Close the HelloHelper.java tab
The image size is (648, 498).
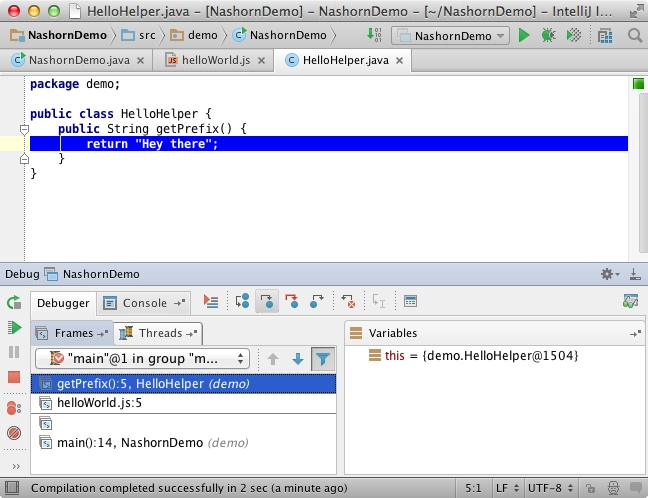[x=399, y=61]
